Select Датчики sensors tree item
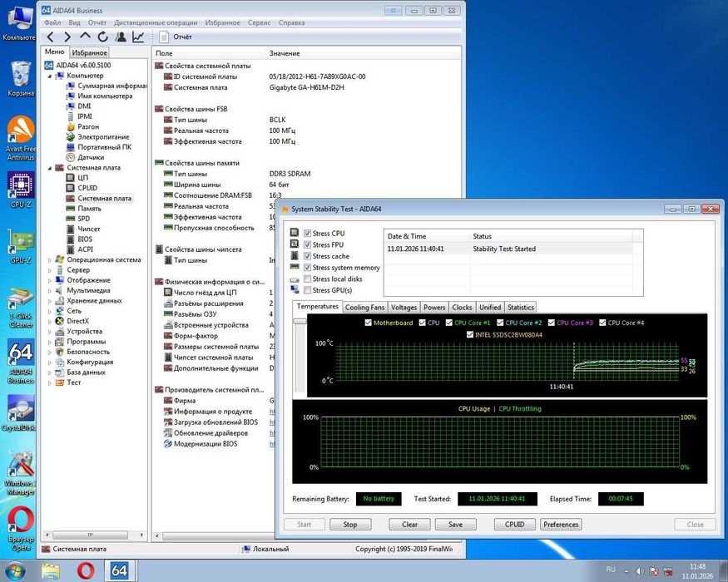This screenshot has height=582, width=728. pos(85,157)
